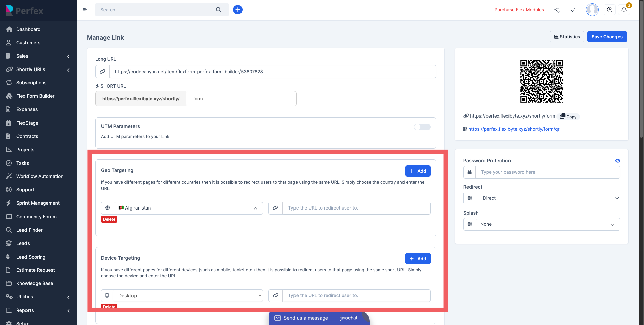Open the notifications bell
Viewport: 644px width, 325px height.
pos(624,10)
